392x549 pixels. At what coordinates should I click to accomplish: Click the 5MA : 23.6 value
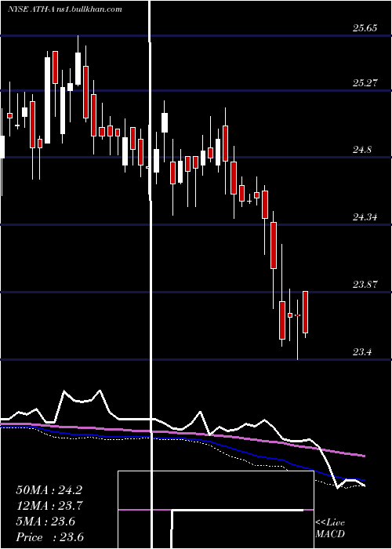[45, 522]
